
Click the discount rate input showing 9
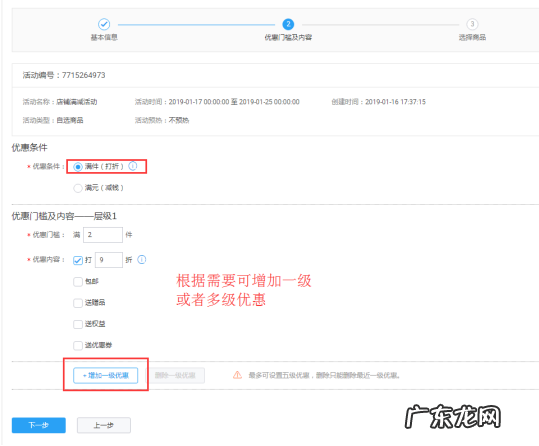click(x=109, y=260)
